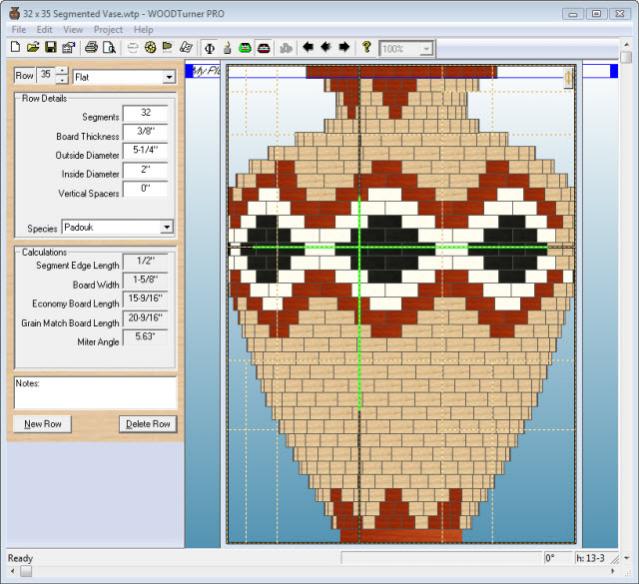Click the Delete Row button

pos(147,424)
